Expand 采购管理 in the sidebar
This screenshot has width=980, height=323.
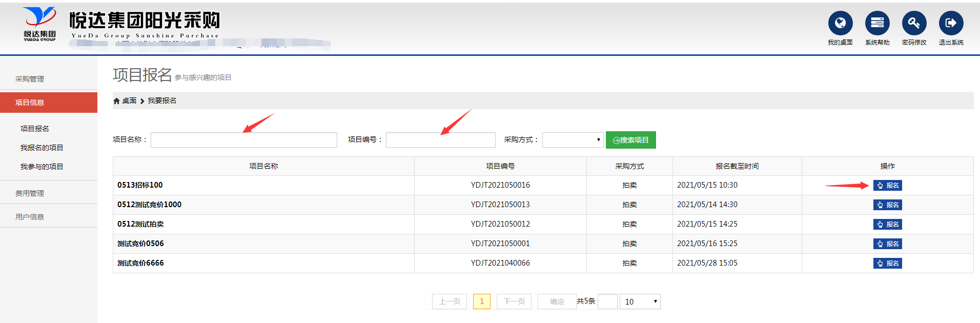click(x=30, y=79)
